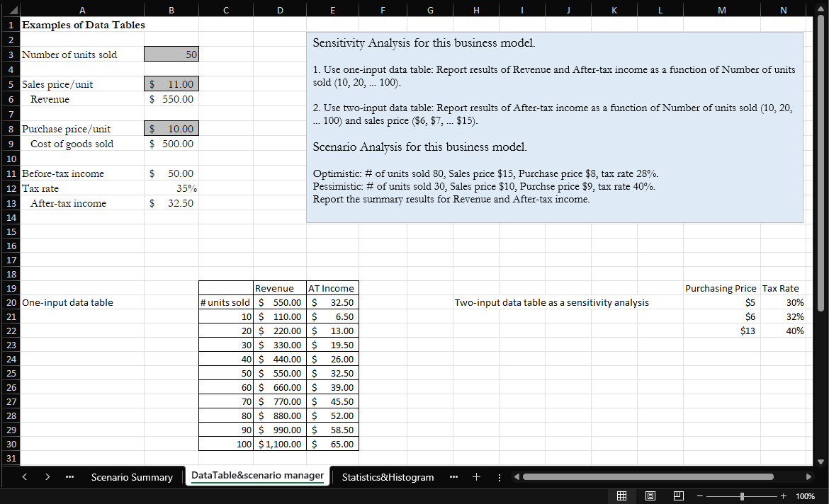Click the zoom slider handle
This screenshot has height=504, width=829.
[x=741, y=496]
